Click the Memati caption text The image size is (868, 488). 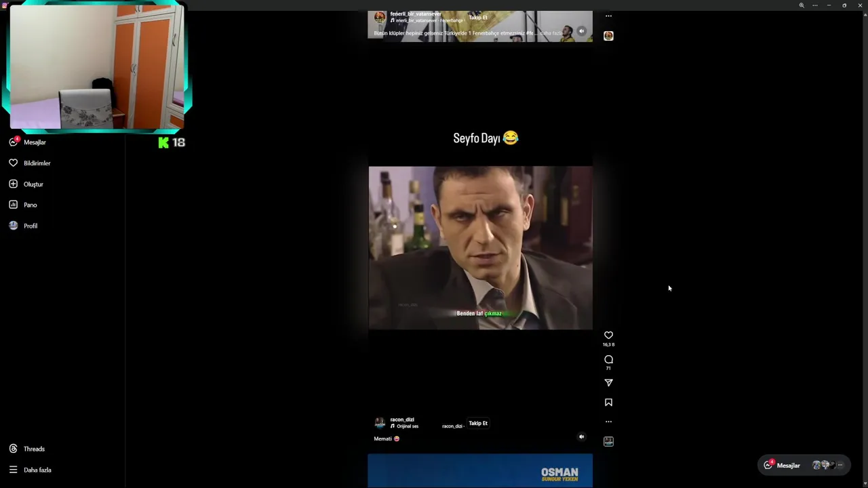pyautogui.click(x=387, y=439)
